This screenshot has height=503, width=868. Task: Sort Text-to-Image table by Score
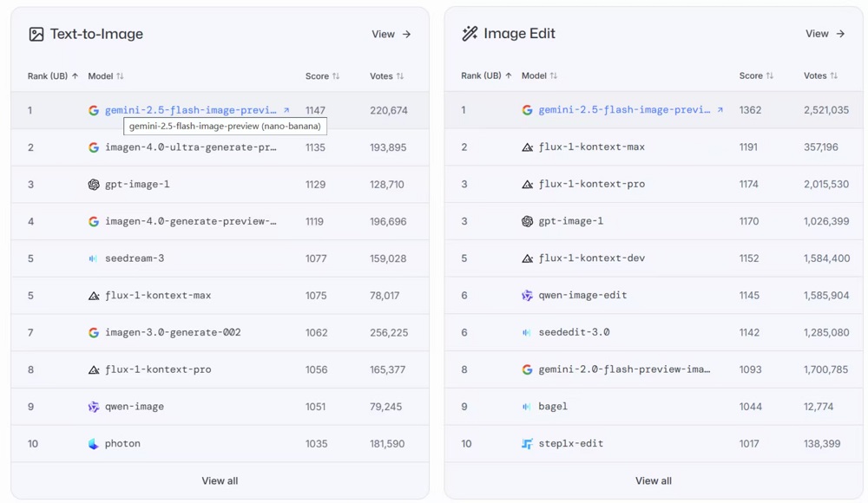click(x=322, y=76)
